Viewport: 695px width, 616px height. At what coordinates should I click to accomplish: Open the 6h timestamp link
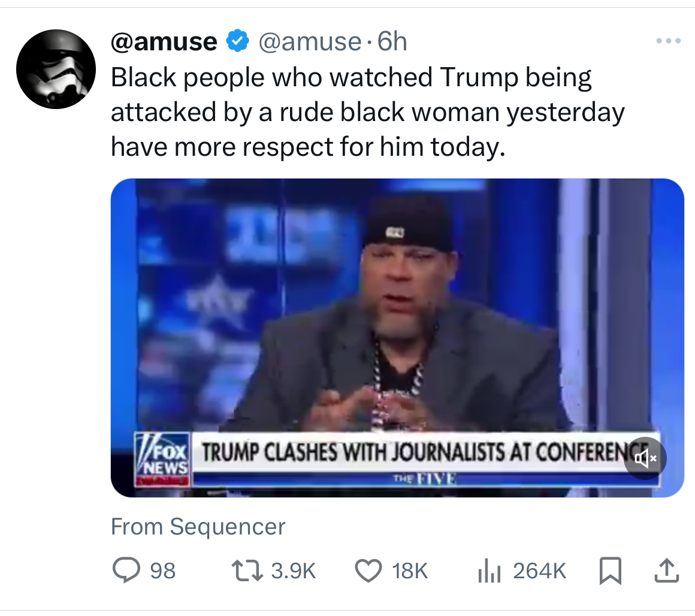[x=392, y=41]
